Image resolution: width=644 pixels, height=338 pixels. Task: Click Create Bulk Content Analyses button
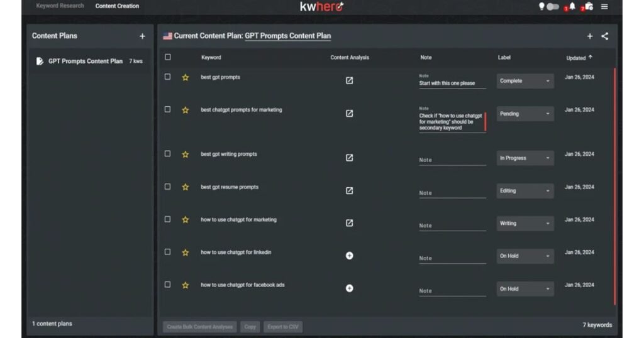tap(199, 327)
